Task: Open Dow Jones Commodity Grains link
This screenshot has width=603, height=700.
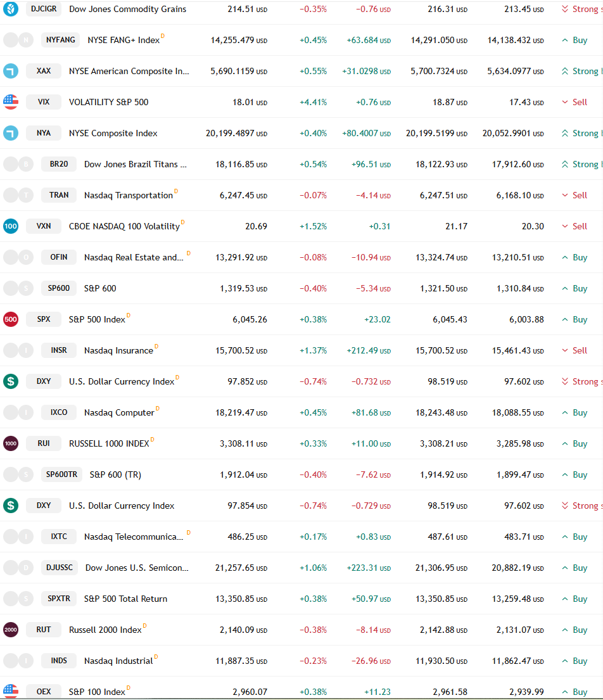Action: 128,9
